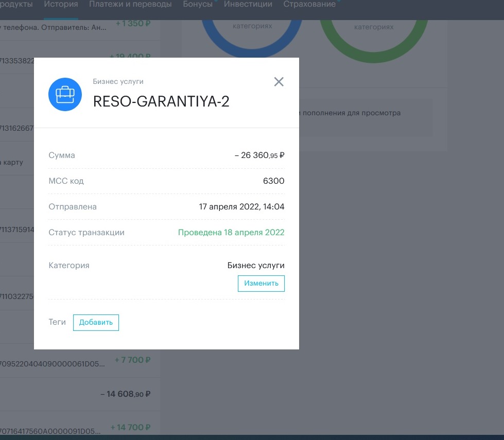Switch to Платежи и переводы tab
Image resolution: width=504 pixels, height=440 pixels.
(x=130, y=4)
